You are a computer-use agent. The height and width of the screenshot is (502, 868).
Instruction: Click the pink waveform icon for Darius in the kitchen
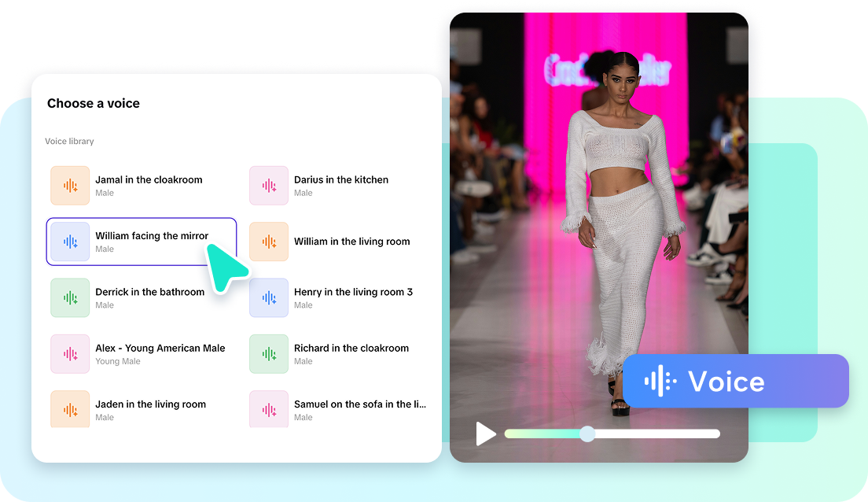tap(268, 186)
